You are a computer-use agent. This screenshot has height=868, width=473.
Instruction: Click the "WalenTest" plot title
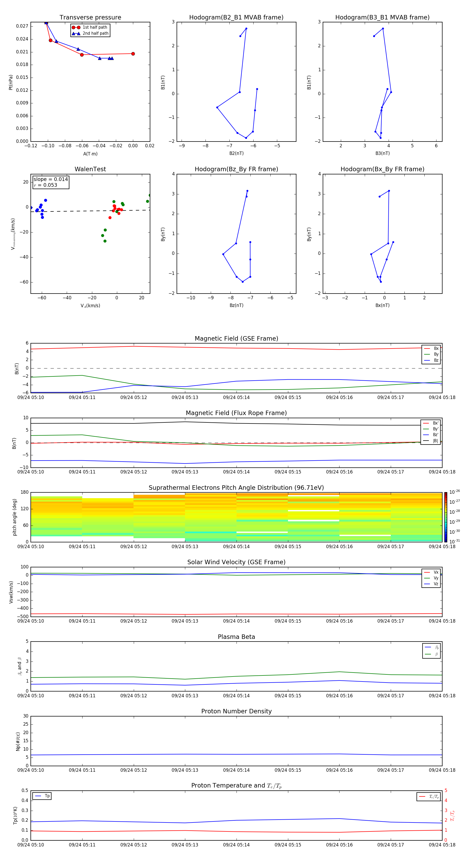90,169
